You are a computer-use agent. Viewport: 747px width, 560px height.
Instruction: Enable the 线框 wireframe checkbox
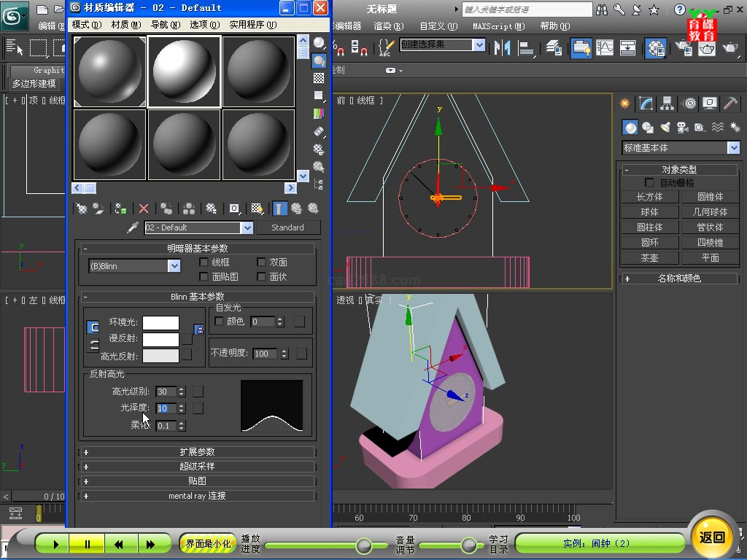click(204, 262)
